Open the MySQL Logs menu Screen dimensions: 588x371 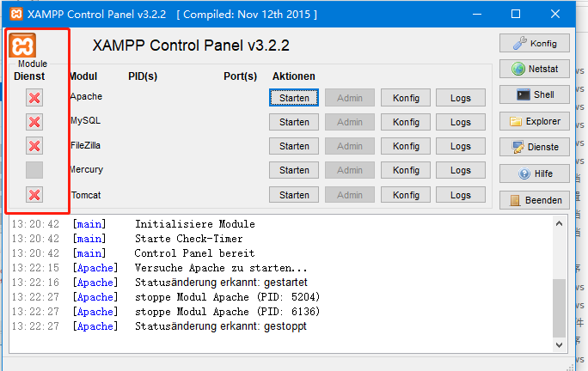click(461, 122)
